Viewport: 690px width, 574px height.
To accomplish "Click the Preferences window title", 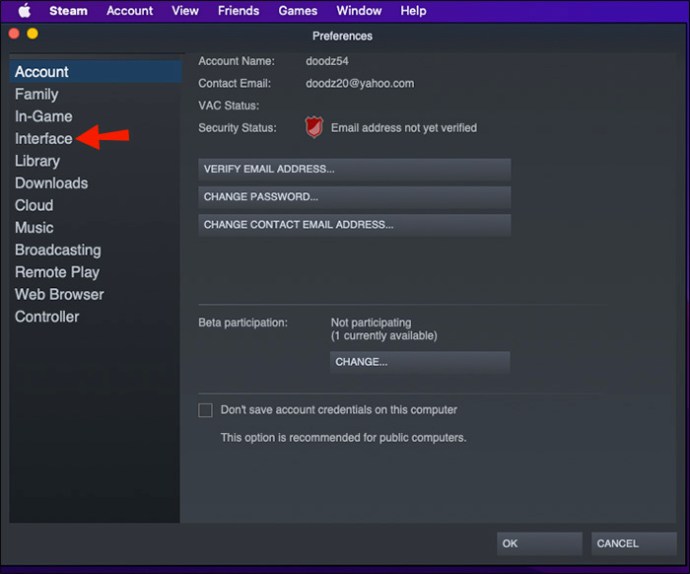I will [342, 36].
